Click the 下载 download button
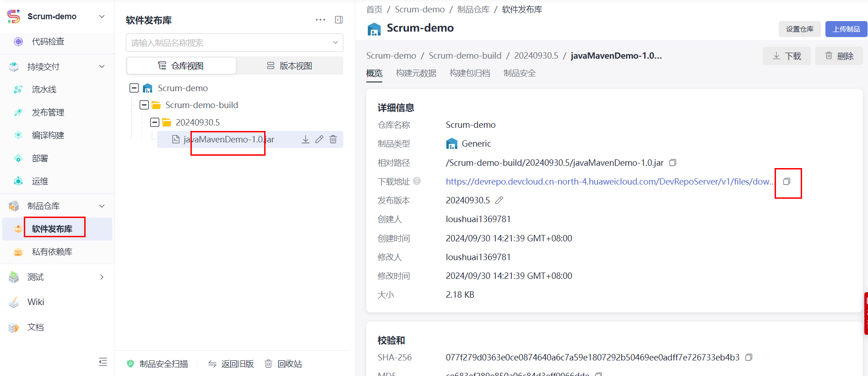Viewport: 868px width, 376px height. (787, 56)
